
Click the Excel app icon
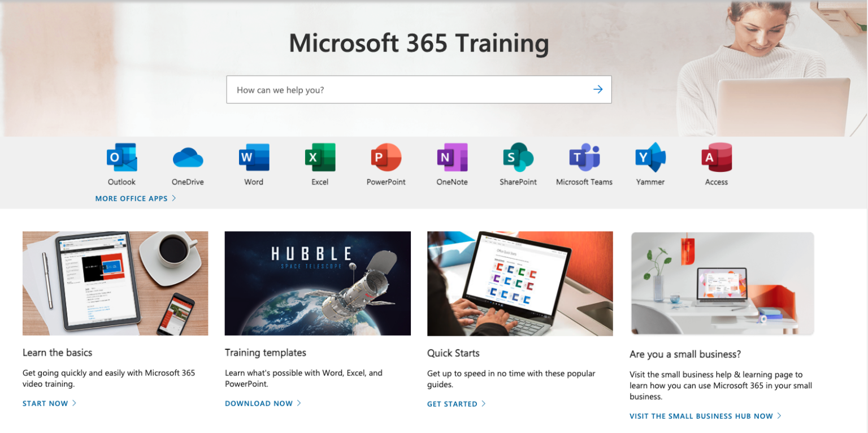coord(319,157)
